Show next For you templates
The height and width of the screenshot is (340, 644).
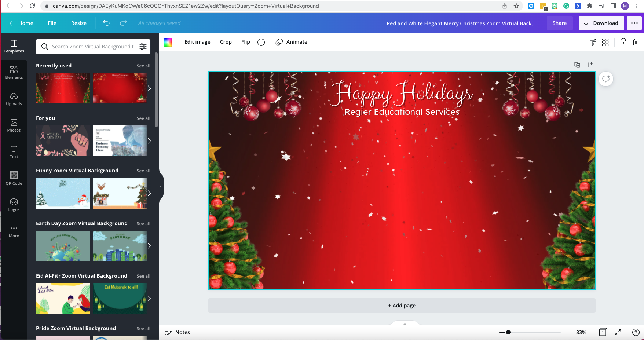click(x=149, y=141)
